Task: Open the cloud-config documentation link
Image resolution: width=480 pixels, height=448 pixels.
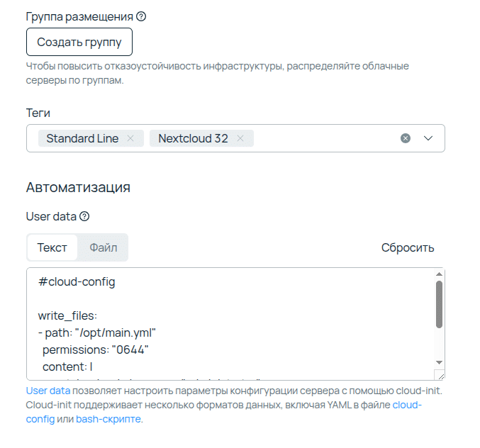Action: pyautogui.click(x=407, y=405)
